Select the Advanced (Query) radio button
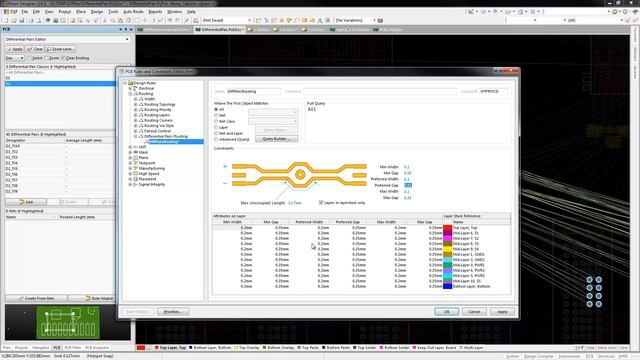Image resolution: width=640 pixels, height=360 pixels. point(216,139)
